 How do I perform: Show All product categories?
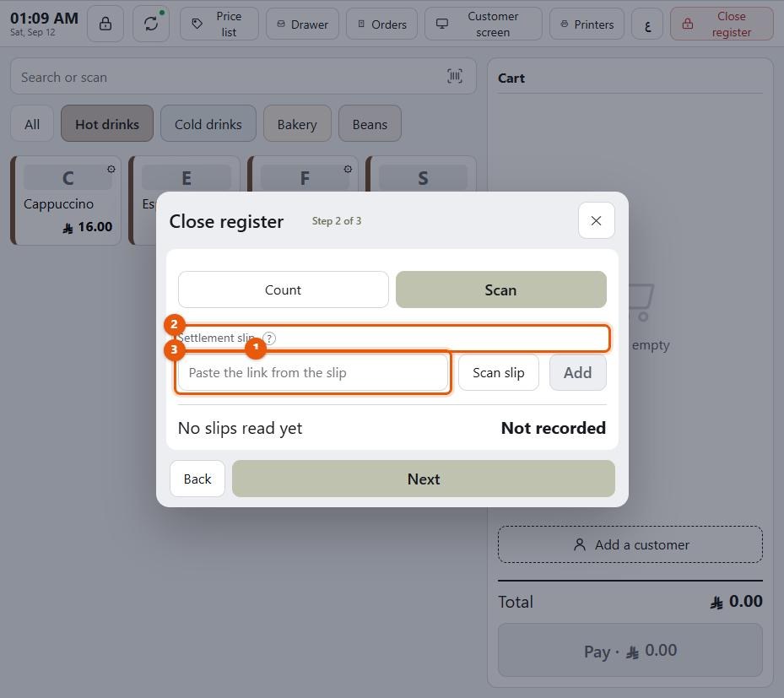click(32, 124)
